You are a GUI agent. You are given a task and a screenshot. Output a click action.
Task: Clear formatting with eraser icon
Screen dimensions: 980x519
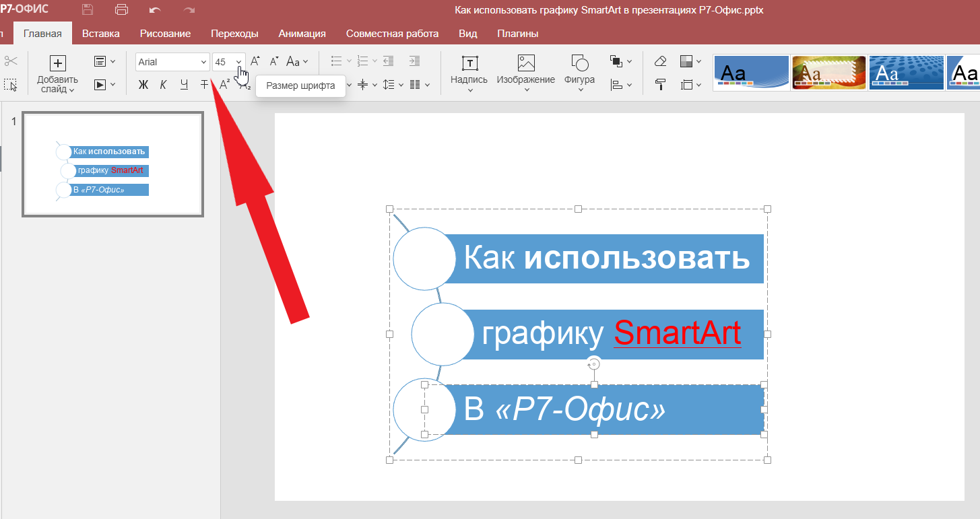tap(660, 61)
